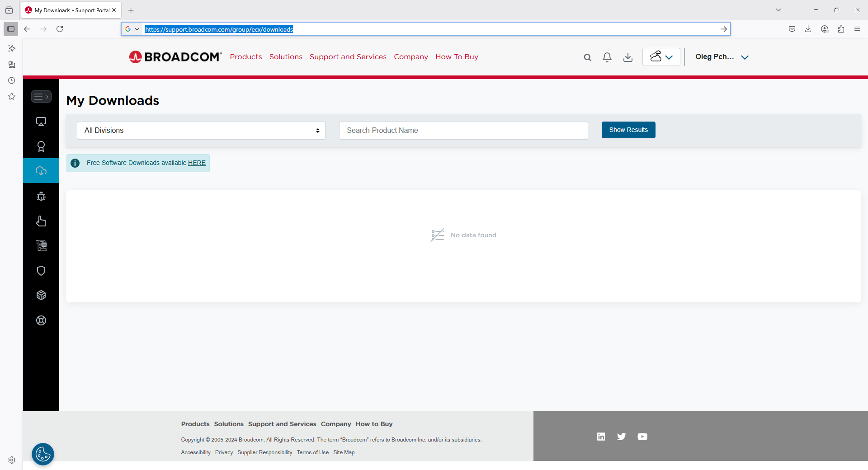Click the browser forward arrow
This screenshot has height=470, width=868.
pyautogui.click(x=43, y=29)
